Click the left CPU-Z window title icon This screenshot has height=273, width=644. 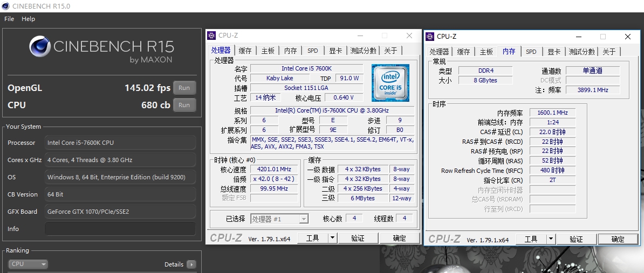click(211, 36)
